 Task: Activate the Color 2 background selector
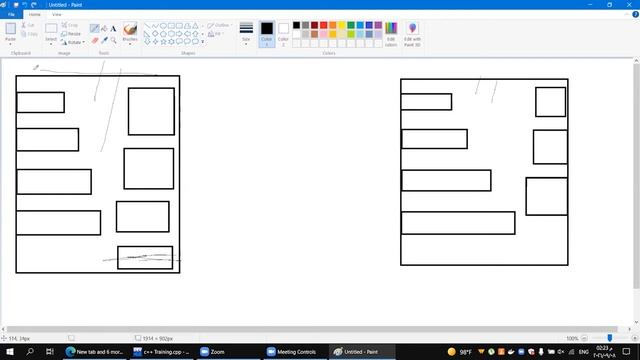283,34
